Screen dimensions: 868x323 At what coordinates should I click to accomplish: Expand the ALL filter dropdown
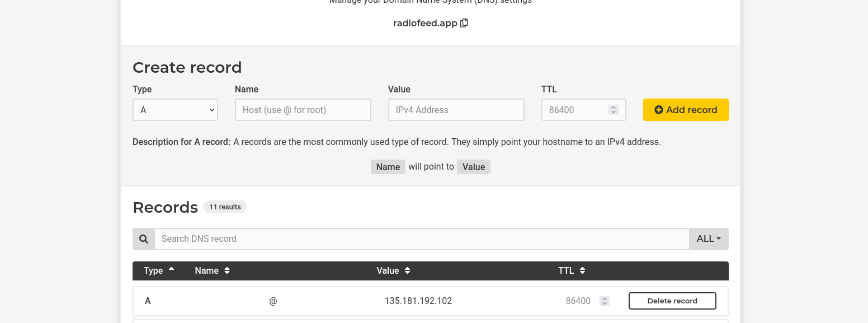coord(709,239)
